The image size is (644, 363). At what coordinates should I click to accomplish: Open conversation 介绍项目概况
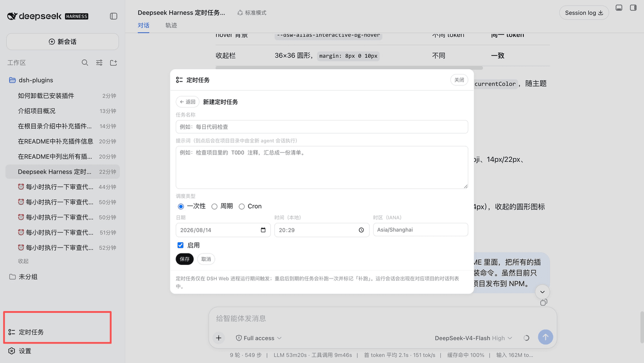[62, 111]
